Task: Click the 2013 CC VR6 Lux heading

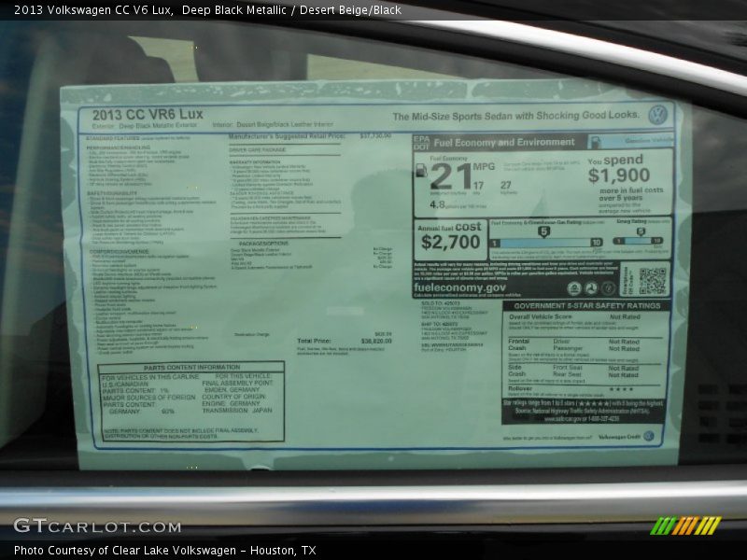Action: pyautogui.click(x=147, y=114)
